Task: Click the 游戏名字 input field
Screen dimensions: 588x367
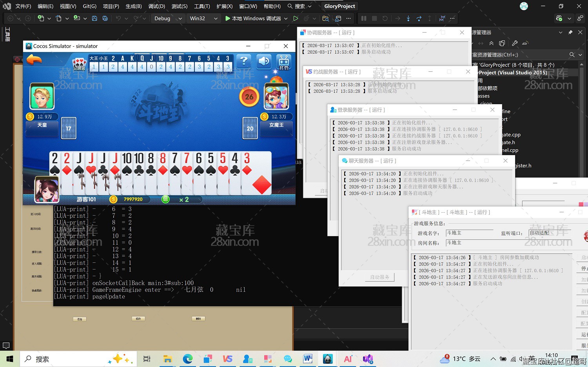Action: coord(469,233)
